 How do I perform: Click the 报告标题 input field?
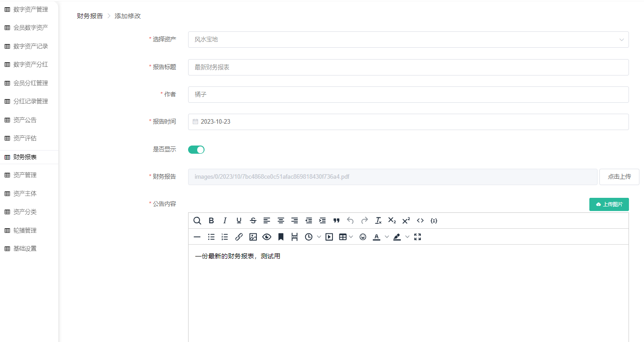click(408, 67)
